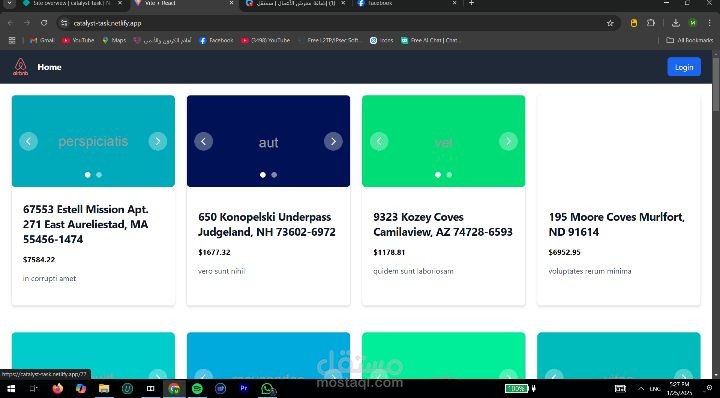Open the tab search dropdown arrow
The width and height of the screenshot is (720, 398).
coord(9,3)
